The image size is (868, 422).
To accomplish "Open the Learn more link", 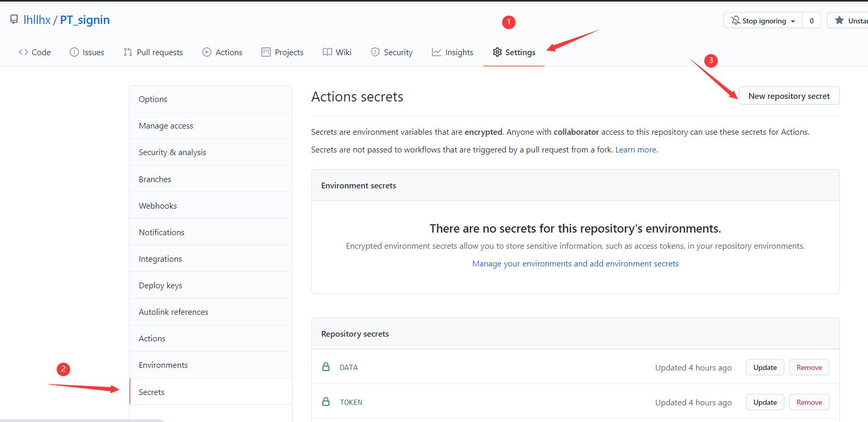I will [x=636, y=149].
